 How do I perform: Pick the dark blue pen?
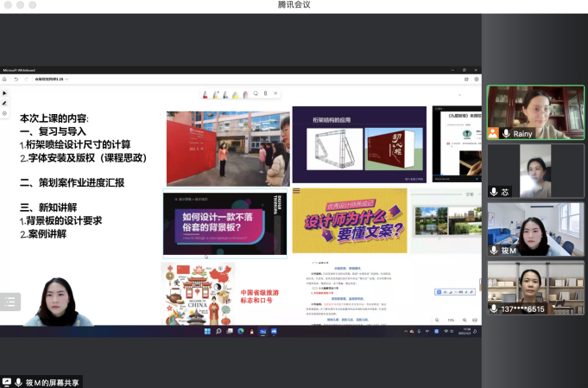(x=225, y=94)
